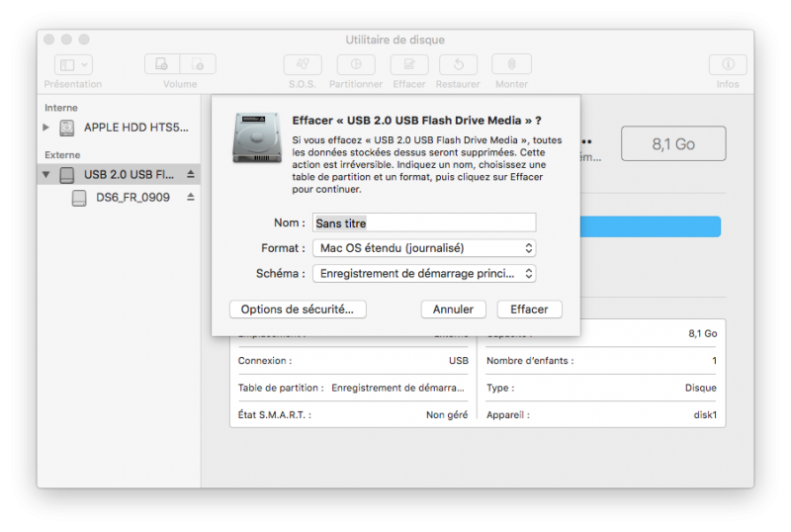Viewport: 791px width, 532px height.
Task: Open the Infos toolbar button
Action: click(x=728, y=64)
